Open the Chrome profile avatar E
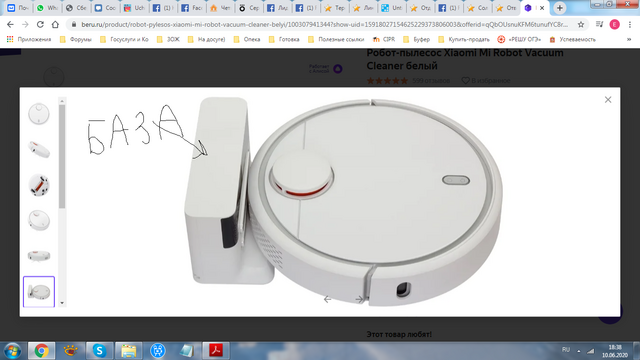Screen dimensions: 640x360 tap(614, 24)
